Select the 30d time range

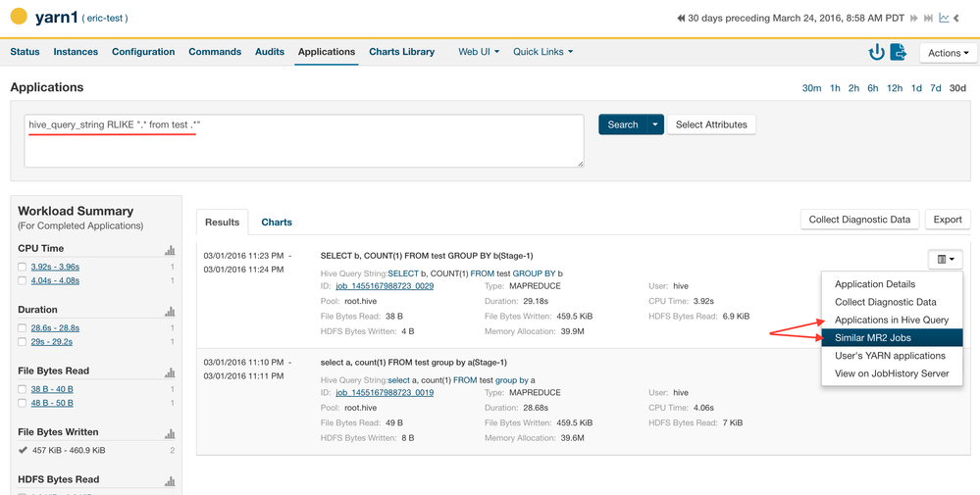957,88
